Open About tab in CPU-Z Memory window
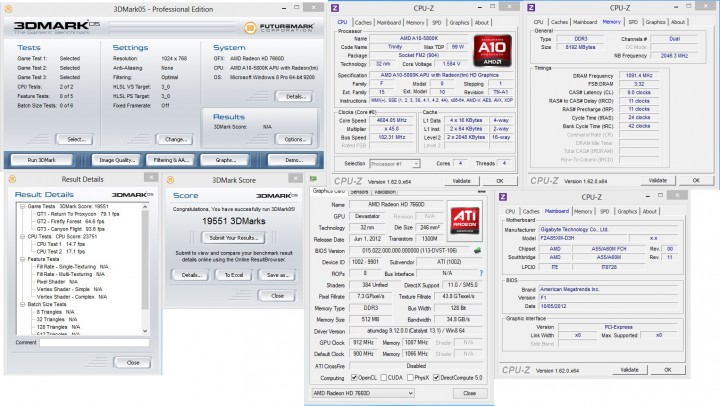This screenshot has height=406, width=720. 678,22
